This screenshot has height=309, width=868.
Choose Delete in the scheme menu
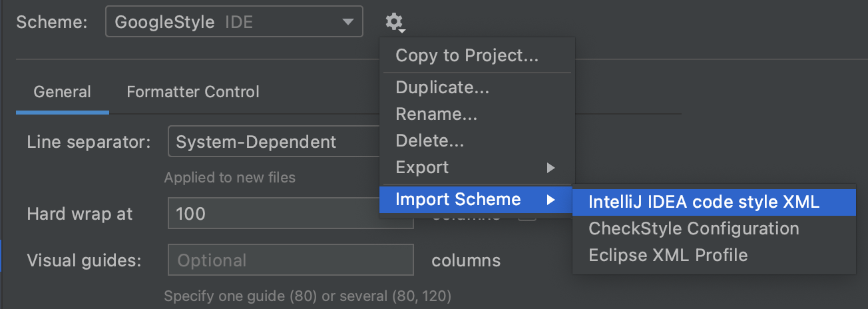[x=429, y=141]
